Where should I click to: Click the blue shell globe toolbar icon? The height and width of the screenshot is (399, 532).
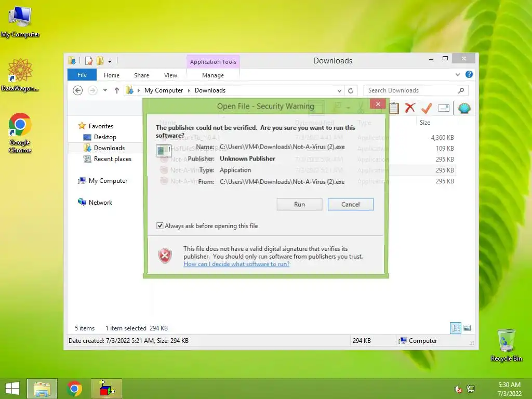point(464,108)
